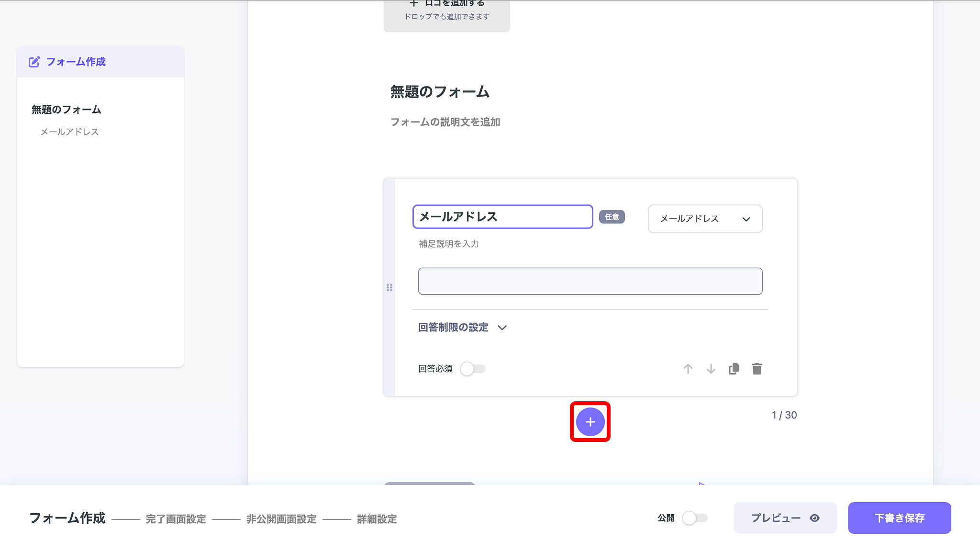
Task: Enable the 回答必須 toggle
Action: pyautogui.click(x=473, y=368)
